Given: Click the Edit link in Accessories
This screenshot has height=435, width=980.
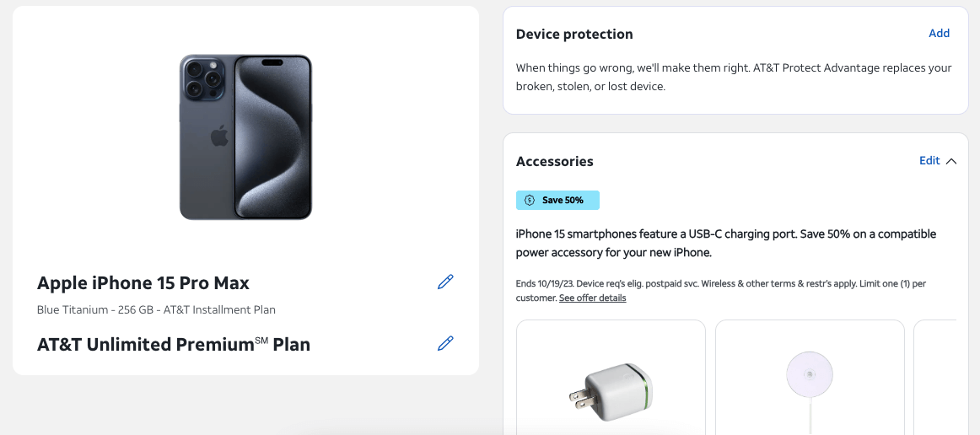Looking at the screenshot, I should tap(929, 161).
